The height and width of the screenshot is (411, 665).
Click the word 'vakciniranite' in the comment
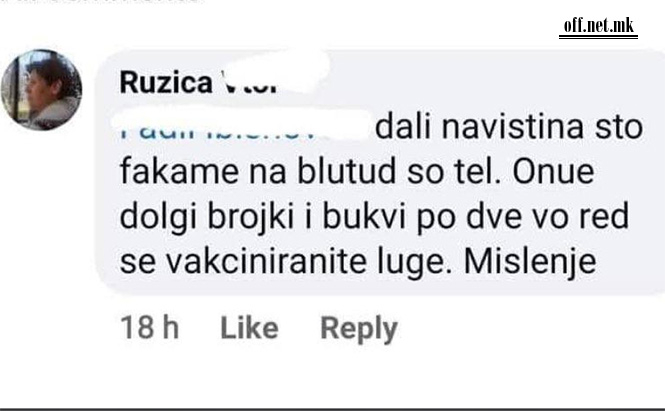(266, 262)
